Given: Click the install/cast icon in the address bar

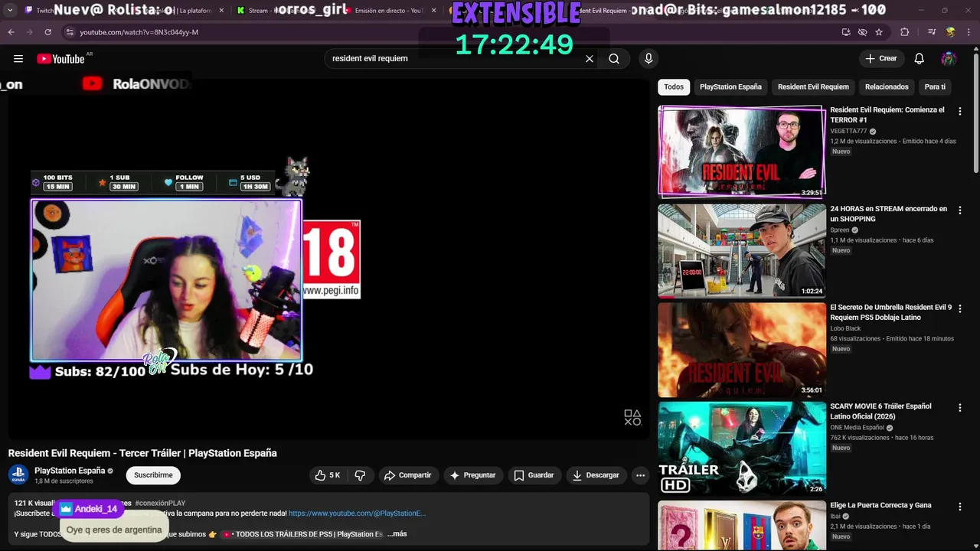Looking at the screenshot, I should pos(846,32).
